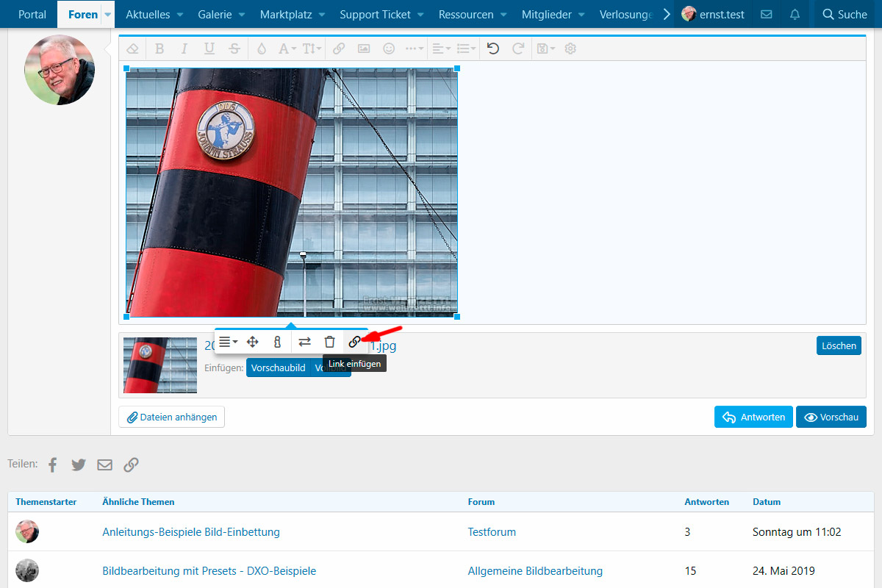Toggle BB code mode gear icon
This screenshot has width=882, height=588.
tap(570, 49)
